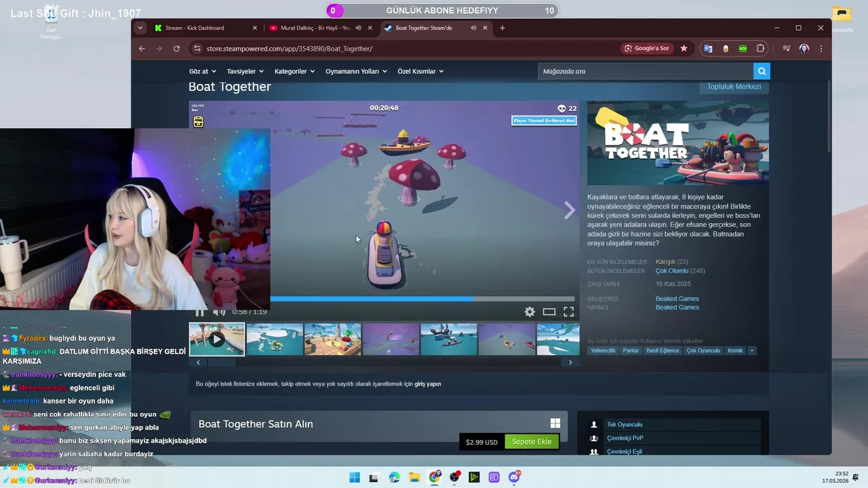Select the second screenshot thumbnail in strip
The image size is (868, 488).
coord(275,340)
